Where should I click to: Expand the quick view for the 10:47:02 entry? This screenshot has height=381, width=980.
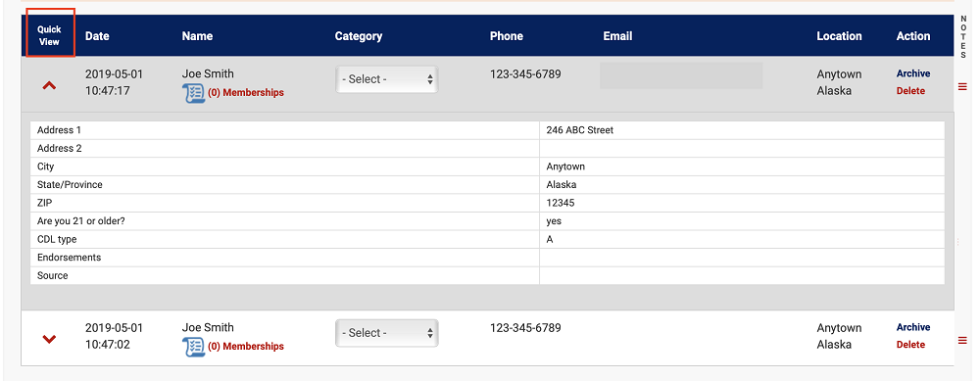pyautogui.click(x=49, y=339)
